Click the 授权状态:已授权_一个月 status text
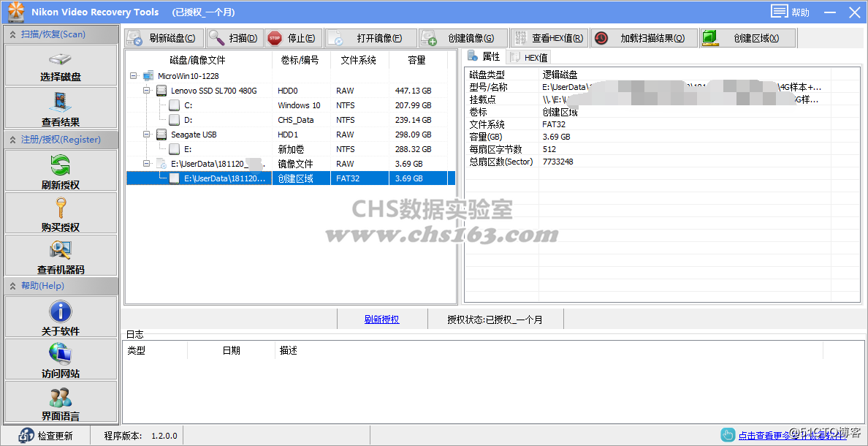 [x=495, y=320]
